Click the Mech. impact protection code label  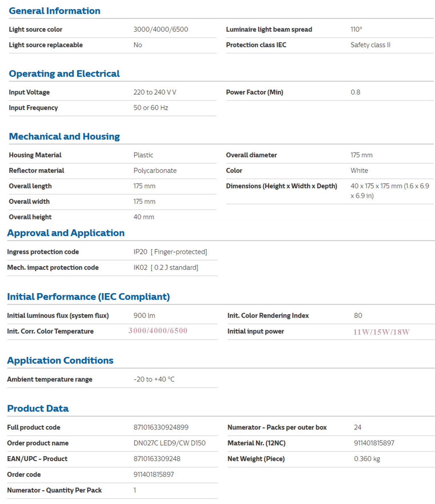pos(53,268)
